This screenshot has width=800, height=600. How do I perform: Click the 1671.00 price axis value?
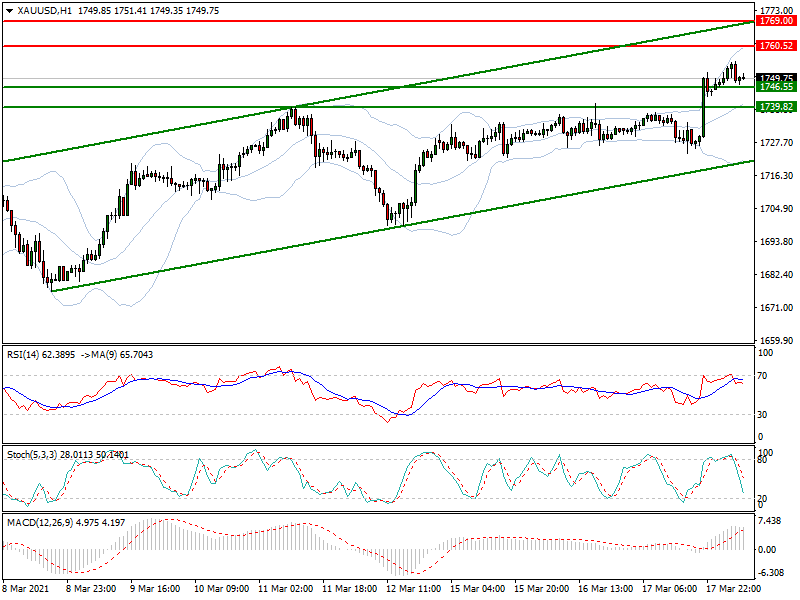point(777,308)
